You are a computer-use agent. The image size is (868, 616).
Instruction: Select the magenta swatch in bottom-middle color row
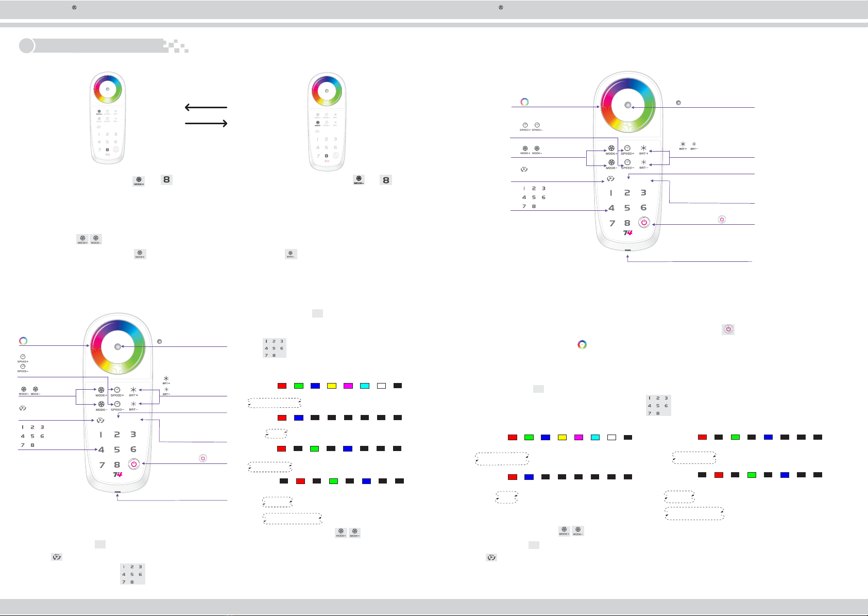click(348, 386)
